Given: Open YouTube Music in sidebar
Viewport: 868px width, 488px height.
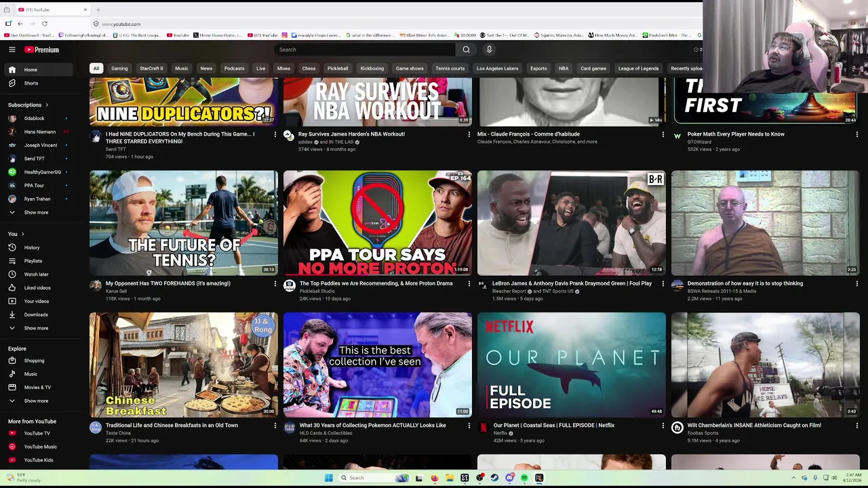Looking at the screenshot, I should click(x=39, y=447).
